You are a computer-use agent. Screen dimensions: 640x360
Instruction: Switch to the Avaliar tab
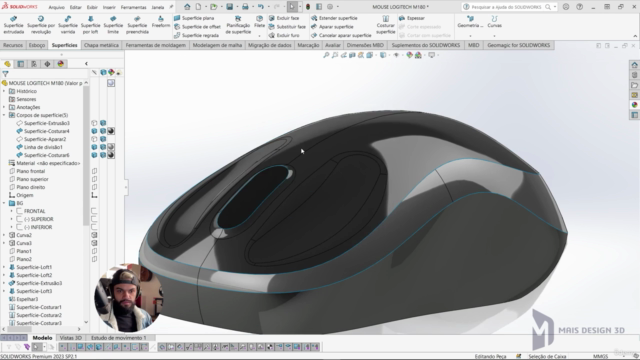pos(333,45)
